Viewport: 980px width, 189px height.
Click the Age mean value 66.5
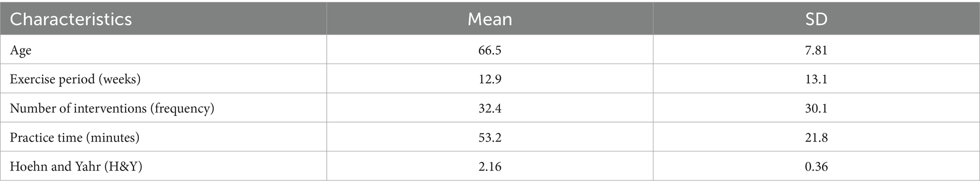coord(490,50)
